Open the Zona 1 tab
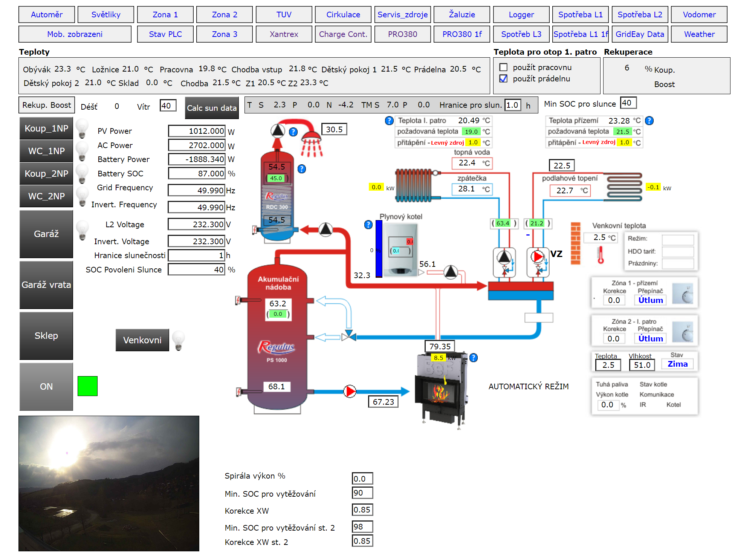Screen dimensions: 732x560 tap(165, 15)
